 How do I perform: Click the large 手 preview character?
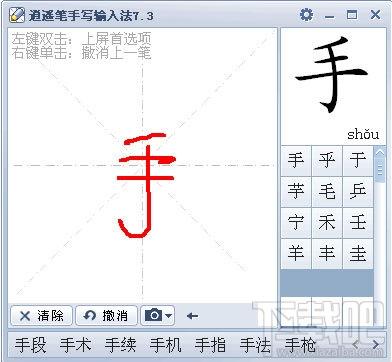point(332,75)
